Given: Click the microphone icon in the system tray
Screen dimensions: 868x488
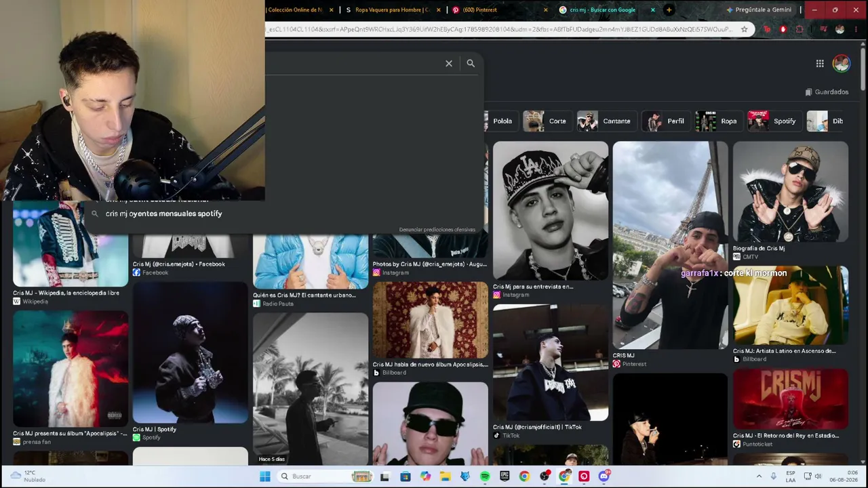Looking at the screenshot, I should point(774,476).
